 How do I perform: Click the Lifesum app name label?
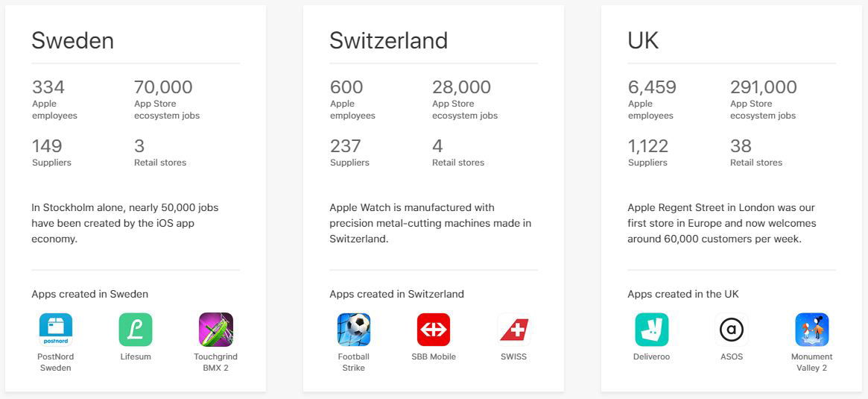tap(136, 357)
